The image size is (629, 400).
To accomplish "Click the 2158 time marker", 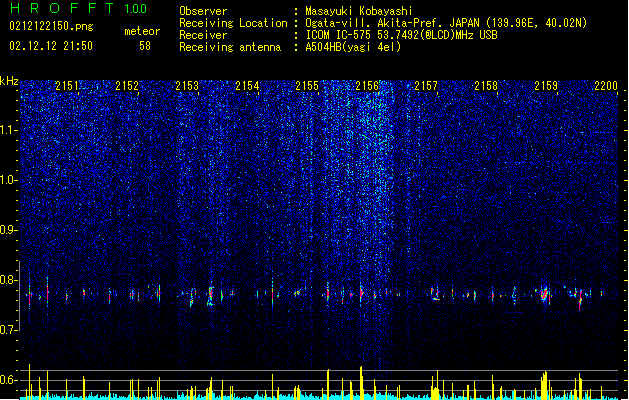I will click(486, 85).
